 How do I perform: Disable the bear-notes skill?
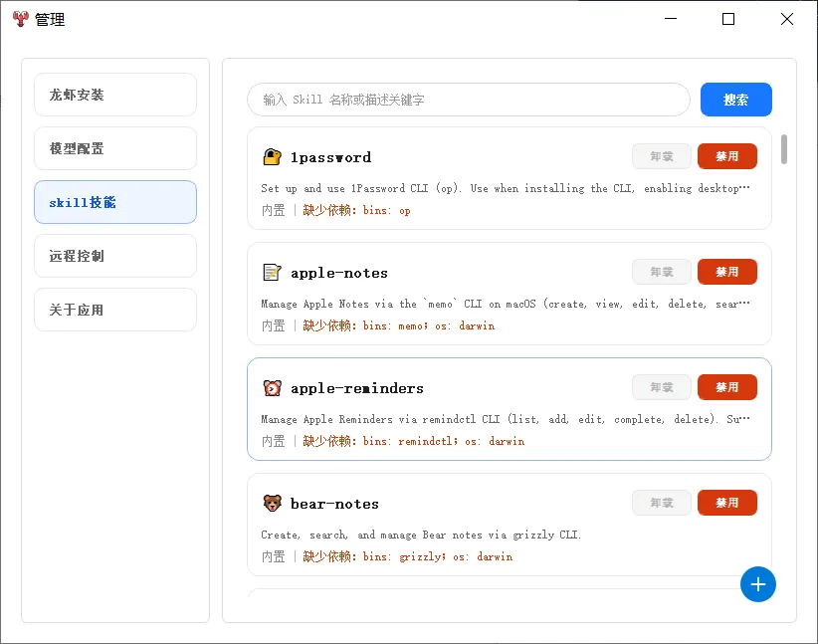(726, 503)
